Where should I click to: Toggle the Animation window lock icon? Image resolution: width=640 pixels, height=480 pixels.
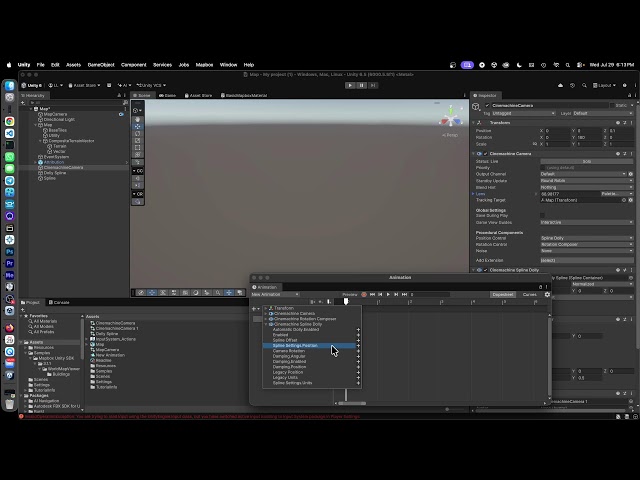540,287
